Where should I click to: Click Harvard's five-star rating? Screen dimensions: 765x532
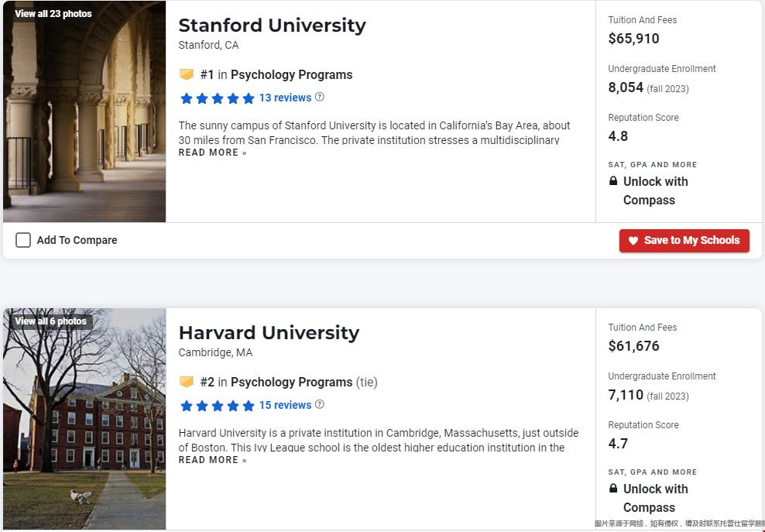217,406
